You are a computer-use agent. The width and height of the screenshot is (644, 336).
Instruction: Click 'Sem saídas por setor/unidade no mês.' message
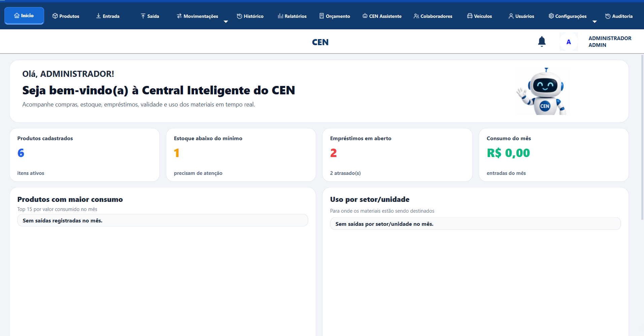(475, 224)
